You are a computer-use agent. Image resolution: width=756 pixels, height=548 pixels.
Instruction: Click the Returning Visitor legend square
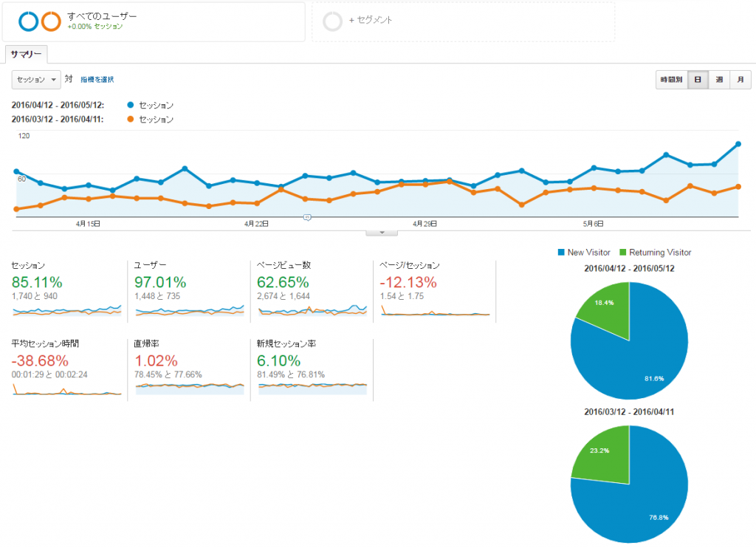(x=623, y=253)
